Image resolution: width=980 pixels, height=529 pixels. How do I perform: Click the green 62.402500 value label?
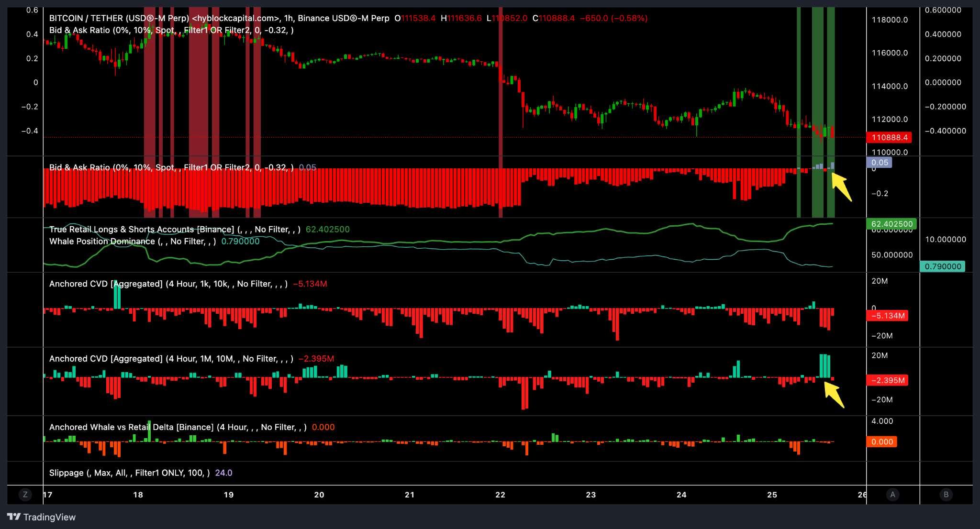tap(891, 224)
